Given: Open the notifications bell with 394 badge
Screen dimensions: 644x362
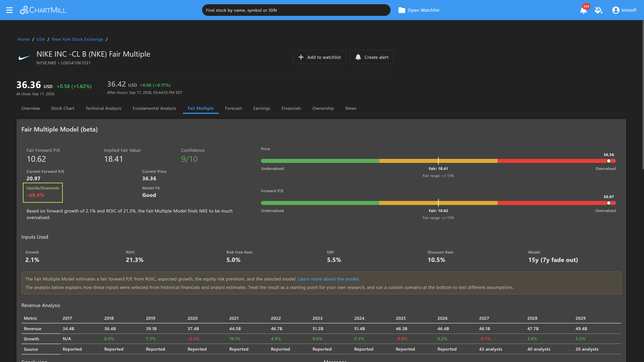Looking at the screenshot, I should pos(583,10).
